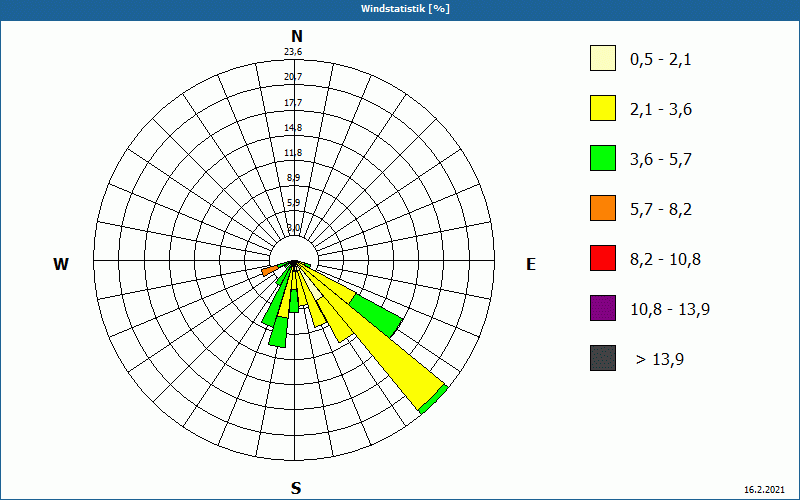
Task: Click the 23,6 ring scale value
Action: [293, 52]
